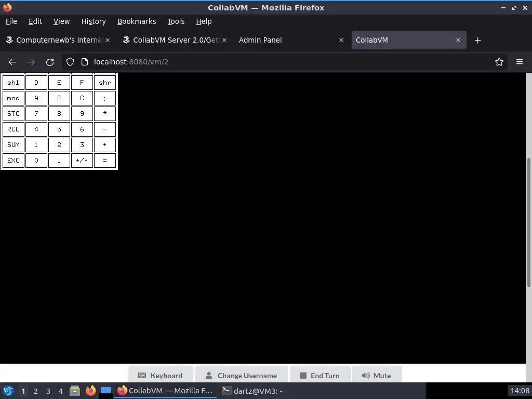Click the mod calculator key
The width and height of the screenshot is (532, 399).
click(13, 98)
